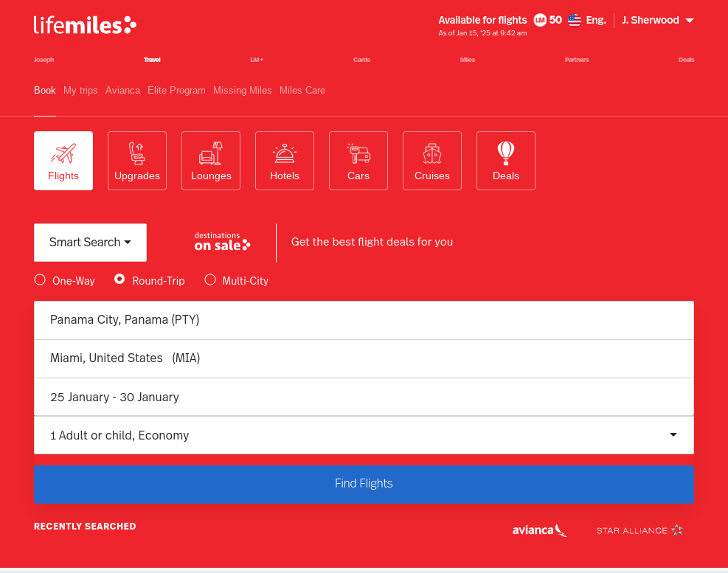The image size is (728, 573).
Task: Click the Recently Searched heading
Action: (x=85, y=526)
